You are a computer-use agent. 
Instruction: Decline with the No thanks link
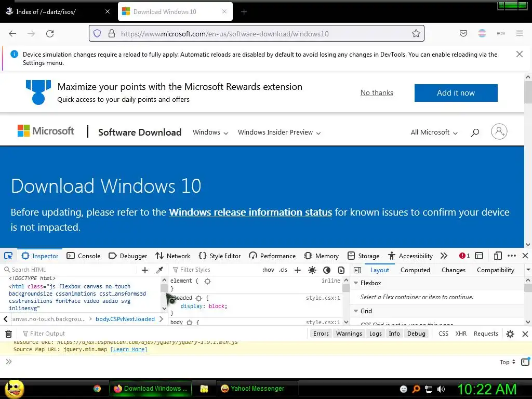pyautogui.click(x=377, y=92)
